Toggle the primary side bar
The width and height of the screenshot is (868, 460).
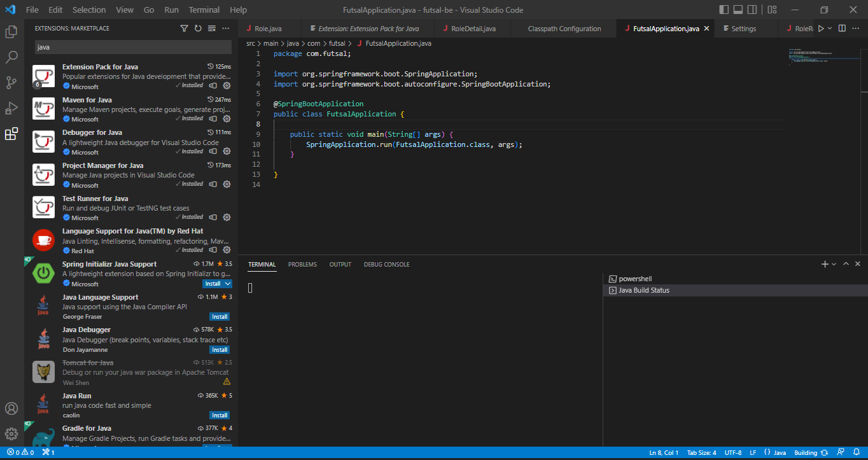point(724,10)
